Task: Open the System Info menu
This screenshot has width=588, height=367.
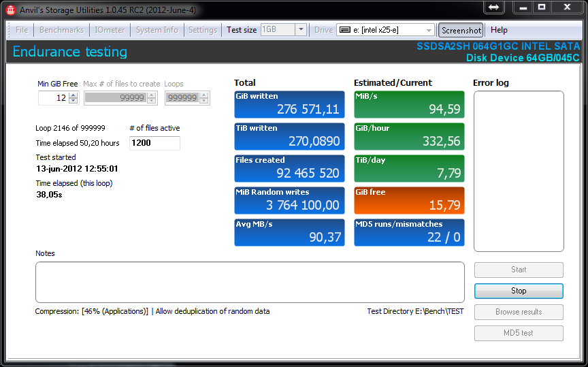Action: tap(157, 30)
